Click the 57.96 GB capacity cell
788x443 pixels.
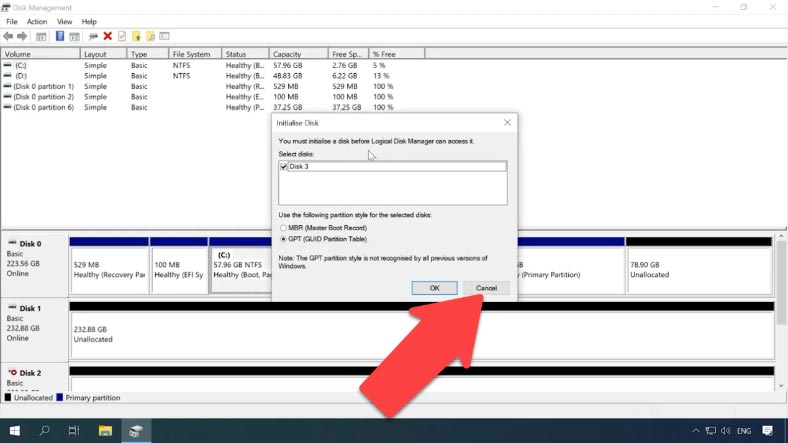(x=288, y=65)
